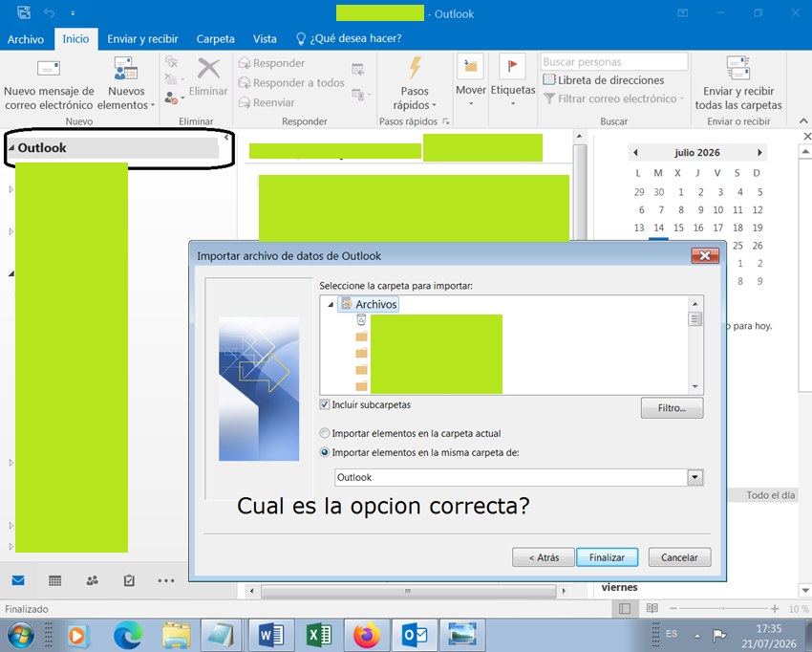This screenshot has width=812, height=652.
Task: Open the Vista tab
Action: pyautogui.click(x=265, y=39)
